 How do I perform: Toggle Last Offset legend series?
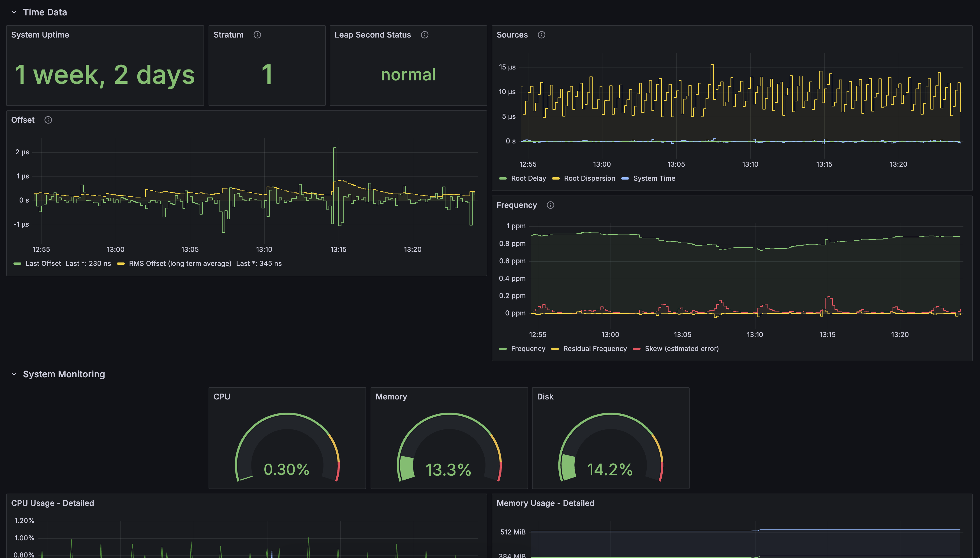tap(43, 263)
